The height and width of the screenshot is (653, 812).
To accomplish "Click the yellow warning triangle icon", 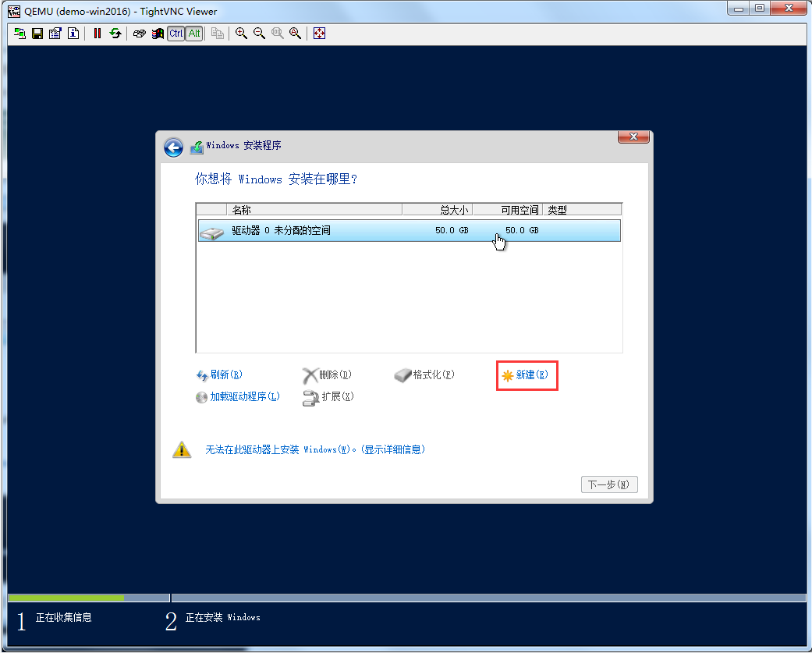I will pos(182,449).
